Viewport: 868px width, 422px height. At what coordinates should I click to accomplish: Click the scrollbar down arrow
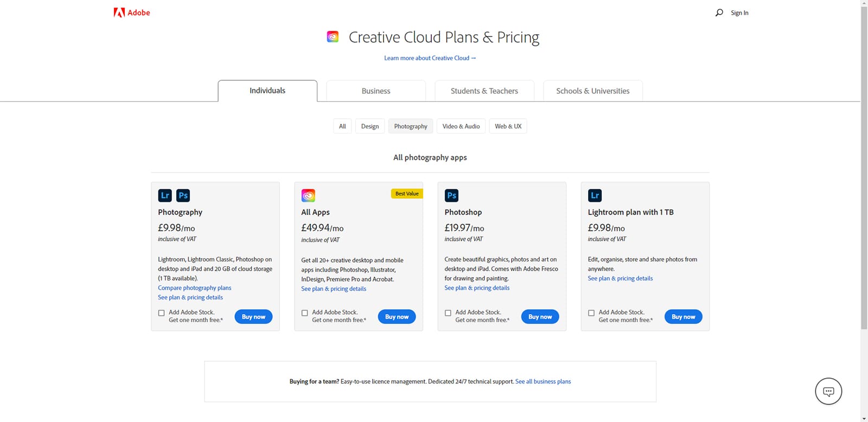[864, 418]
